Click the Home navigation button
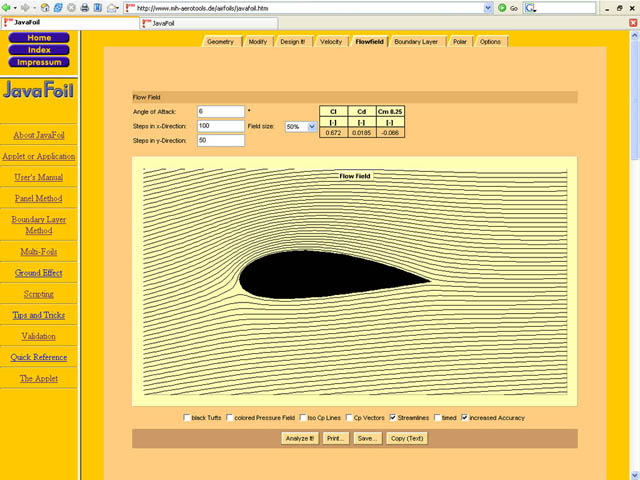The height and width of the screenshot is (480, 640). tap(39, 38)
